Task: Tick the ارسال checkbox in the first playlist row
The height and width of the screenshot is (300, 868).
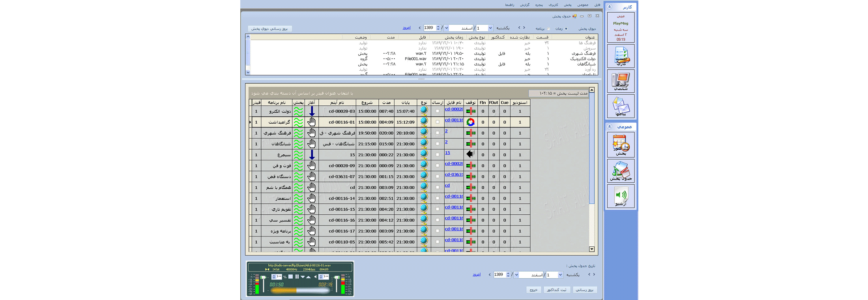Action: [437, 111]
